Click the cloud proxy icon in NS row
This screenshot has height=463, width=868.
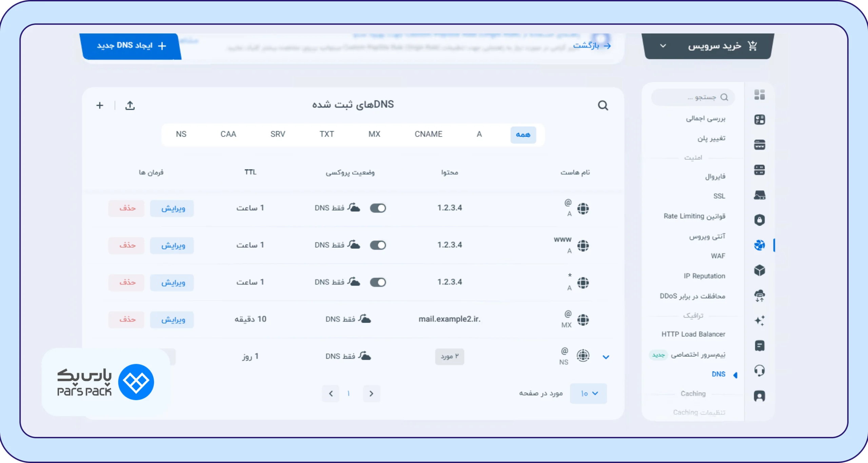pyautogui.click(x=364, y=355)
